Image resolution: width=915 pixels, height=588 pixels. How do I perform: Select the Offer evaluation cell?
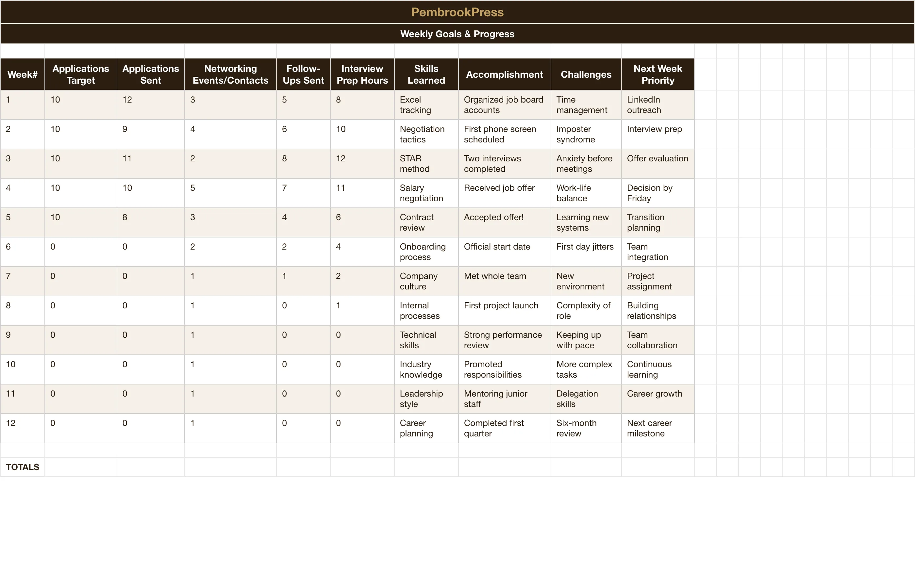(657, 163)
